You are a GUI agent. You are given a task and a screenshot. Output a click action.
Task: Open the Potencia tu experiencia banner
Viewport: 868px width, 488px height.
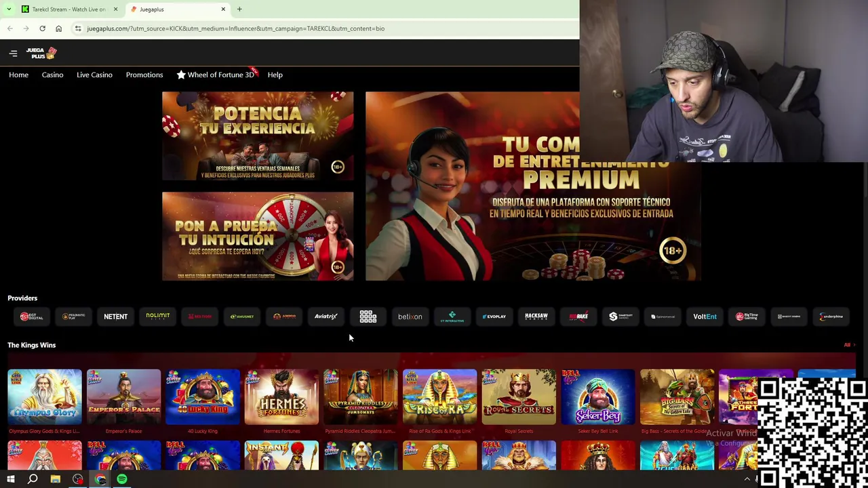tap(258, 136)
